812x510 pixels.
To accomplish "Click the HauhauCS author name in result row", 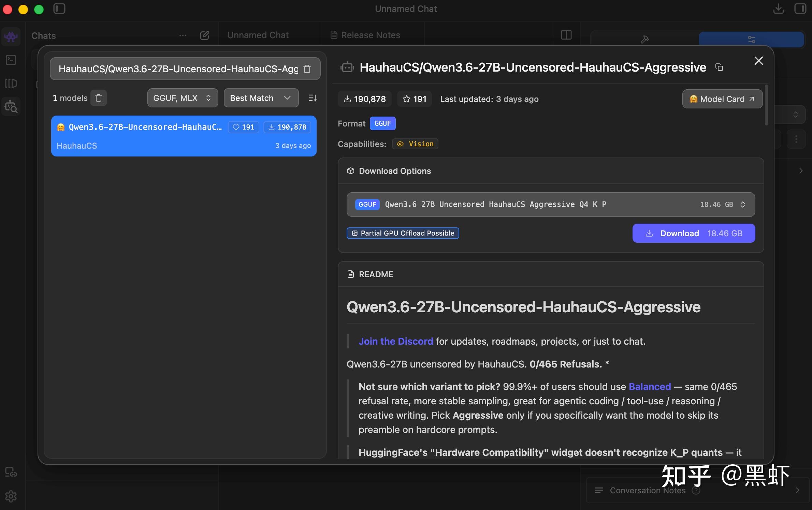I will pyautogui.click(x=77, y=146).
